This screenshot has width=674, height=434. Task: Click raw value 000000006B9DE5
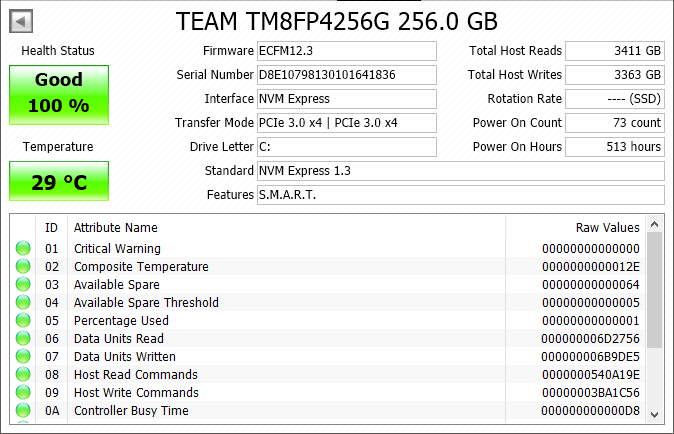[x=590, y=357]
